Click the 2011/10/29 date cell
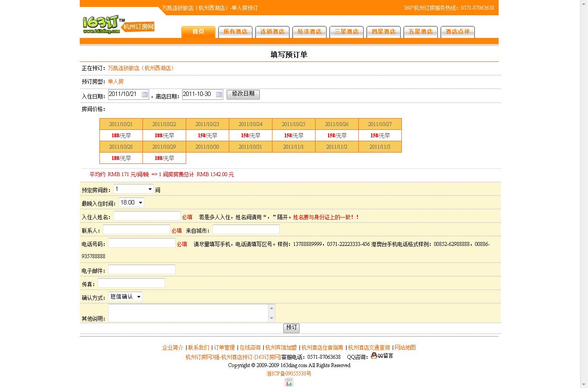This screenshot has width=588, height=388. coord(164,147)
